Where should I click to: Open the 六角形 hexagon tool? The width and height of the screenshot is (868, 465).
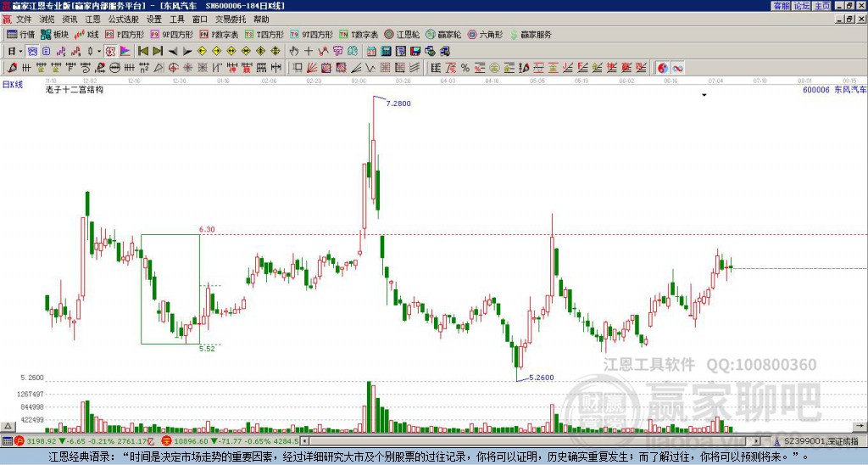click(x=485, y=34)
